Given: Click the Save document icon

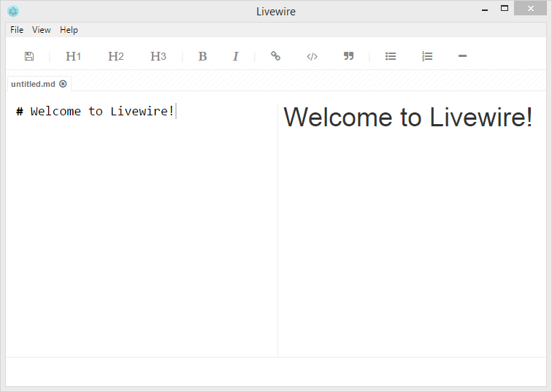Looking at the screenshot, I should tap(29, 56).
